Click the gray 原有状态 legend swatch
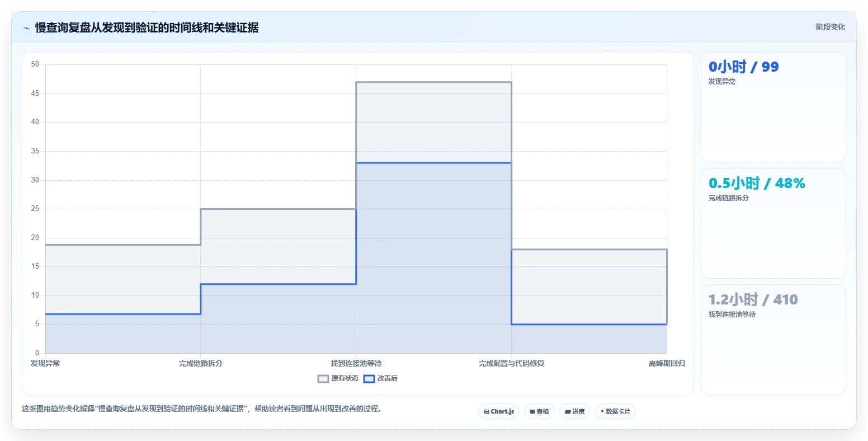The width and height of the screenshot is (868, 441). [323, 379]
